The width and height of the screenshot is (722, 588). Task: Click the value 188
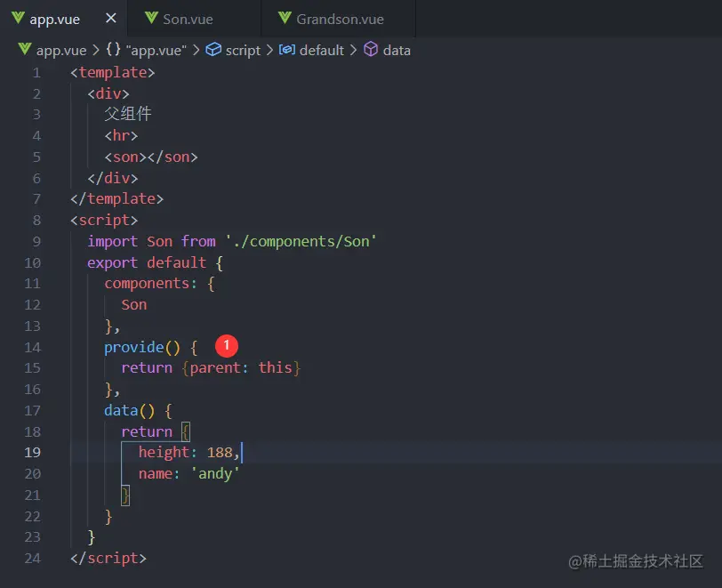(x=220, y=453)
